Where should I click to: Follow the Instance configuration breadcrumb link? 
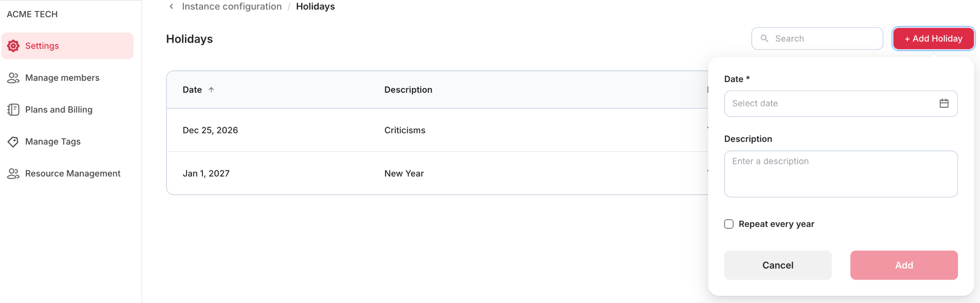(x=232, y=6)
